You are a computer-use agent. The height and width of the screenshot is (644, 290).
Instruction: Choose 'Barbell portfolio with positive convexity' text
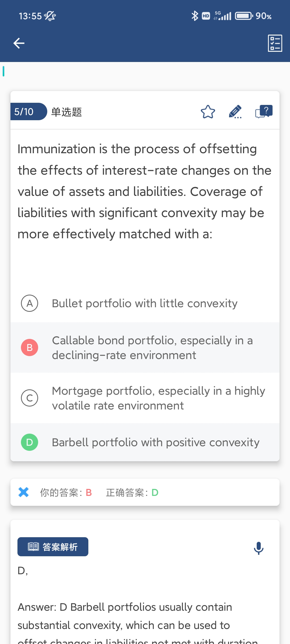[x=156, y=442]
